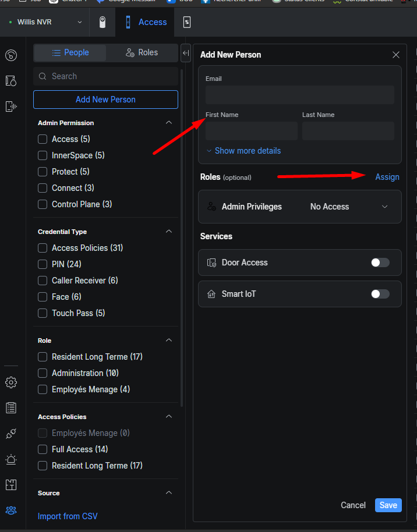Open the floor plan map icon

(11, 485)
